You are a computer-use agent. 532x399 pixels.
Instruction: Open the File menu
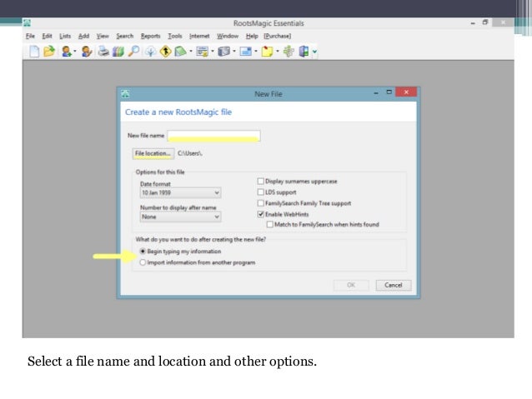click(x=30, y=36)
